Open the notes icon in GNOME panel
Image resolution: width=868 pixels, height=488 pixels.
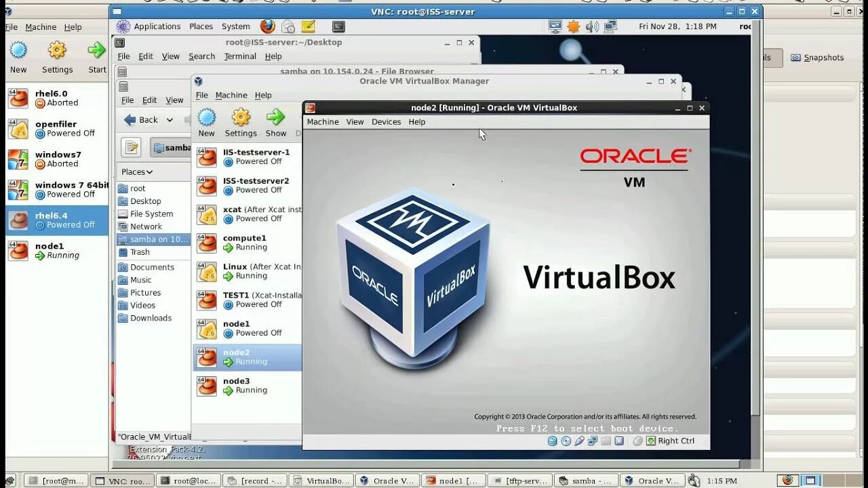(309, 26)
